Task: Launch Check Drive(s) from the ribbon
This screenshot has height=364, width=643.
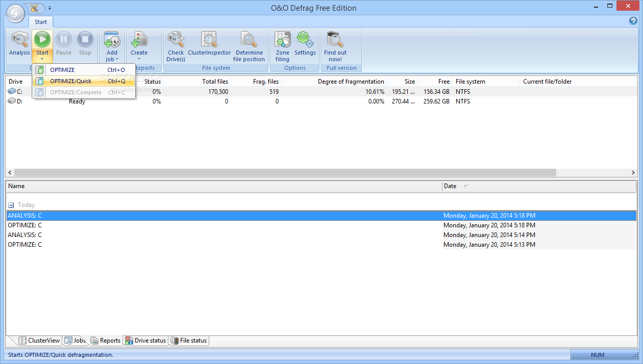Action: click(176, 46)
